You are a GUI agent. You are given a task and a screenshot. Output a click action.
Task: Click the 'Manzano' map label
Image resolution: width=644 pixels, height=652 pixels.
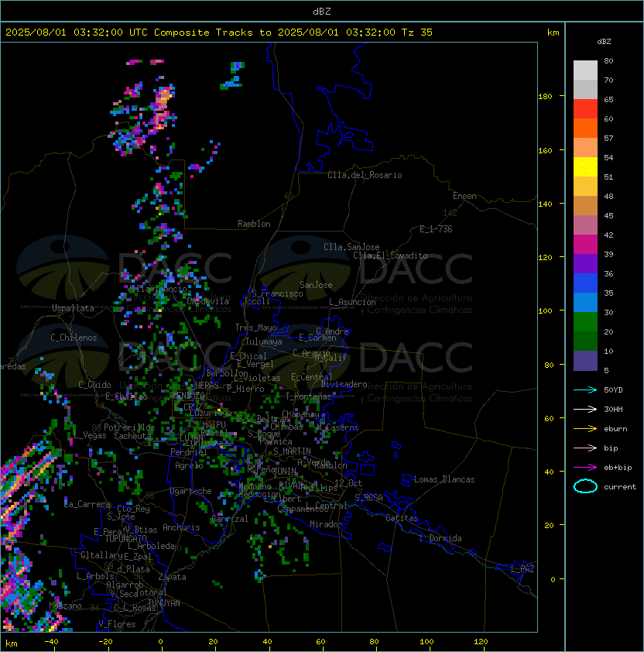pyautogui.click(x=65, y=606)
